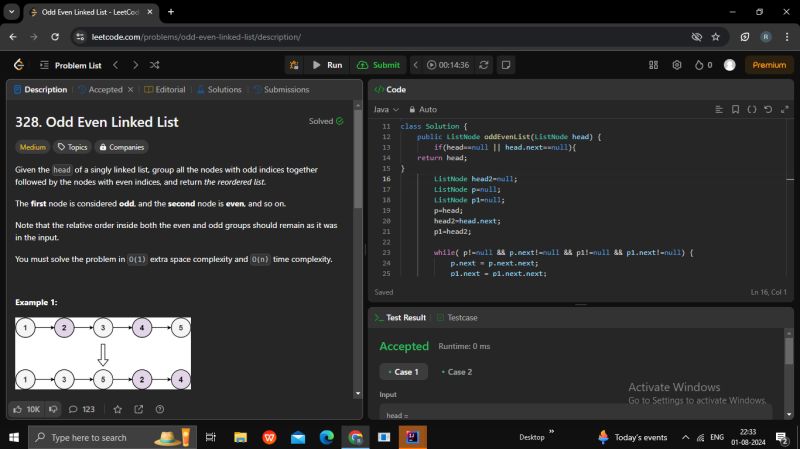Submit the solution
The image size is (800, 449).
pos(378,65)
